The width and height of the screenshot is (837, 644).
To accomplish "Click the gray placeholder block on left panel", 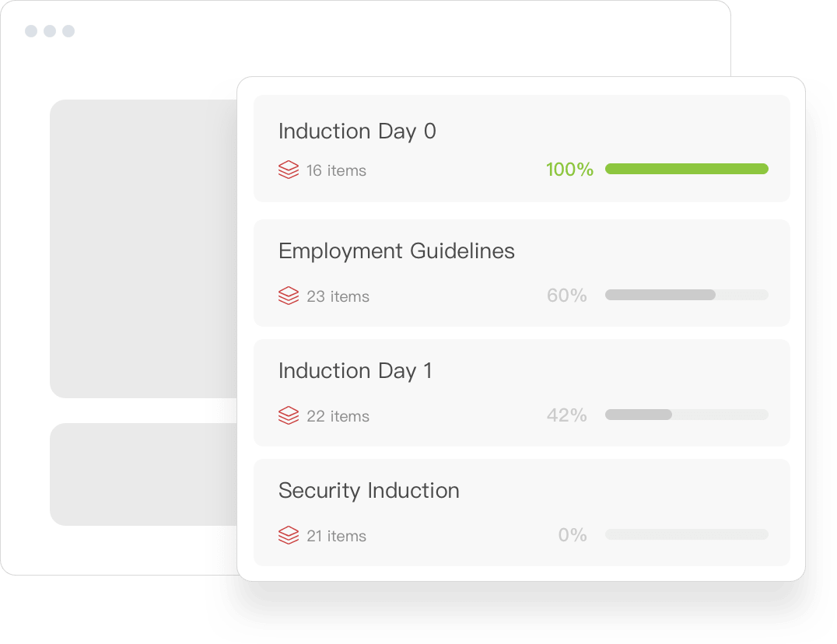I will (144, 249).
